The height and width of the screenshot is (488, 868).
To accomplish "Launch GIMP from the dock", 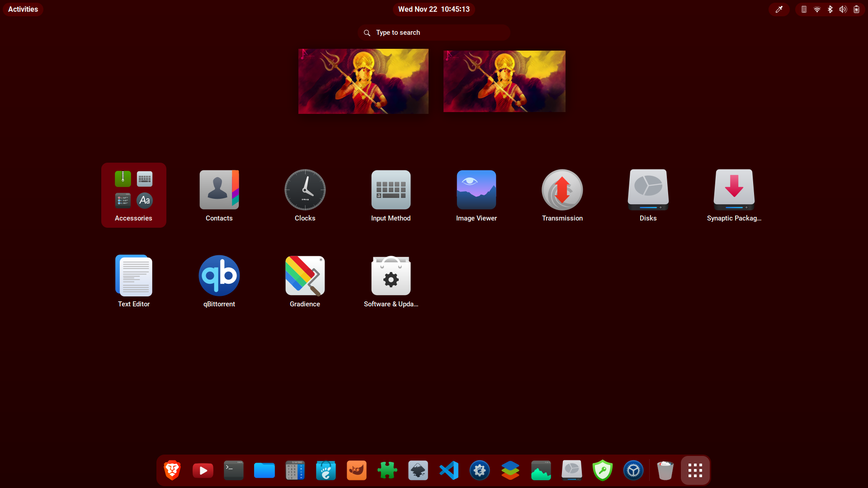I will tap(357, 470).
